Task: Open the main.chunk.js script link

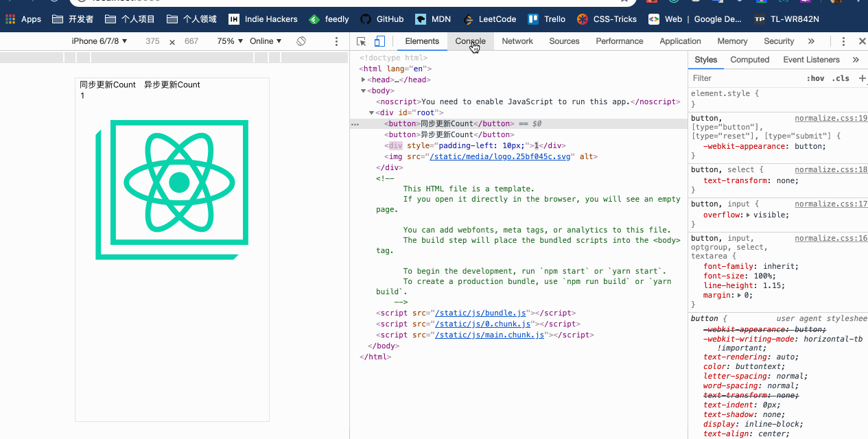Action: (x=490, y=335)
